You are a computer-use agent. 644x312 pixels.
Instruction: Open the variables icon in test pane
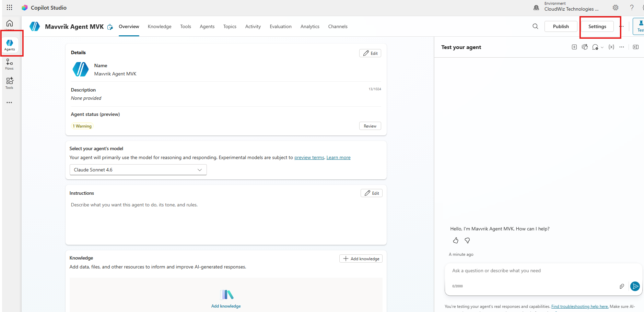coord(611,47)
